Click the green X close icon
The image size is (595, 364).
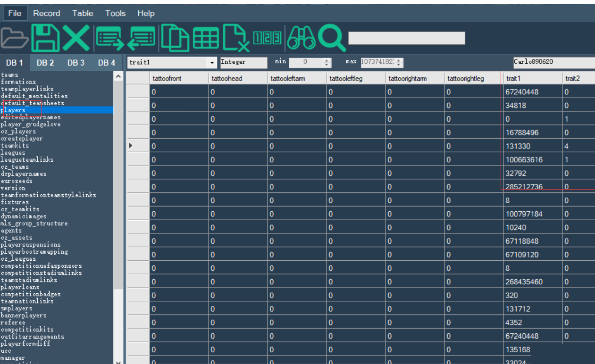[x=76, y=38]
